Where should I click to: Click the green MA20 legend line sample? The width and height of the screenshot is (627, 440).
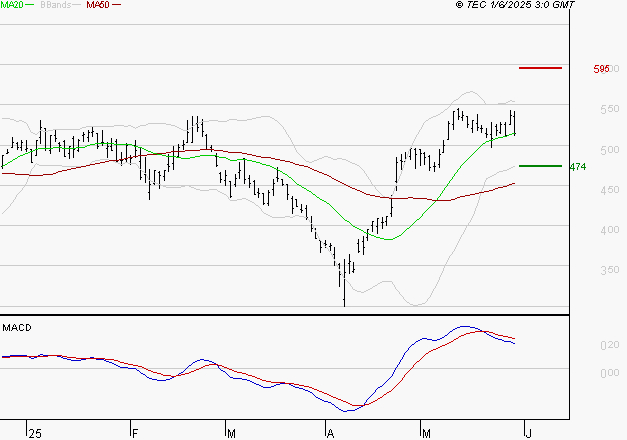(x=32, y=5)
